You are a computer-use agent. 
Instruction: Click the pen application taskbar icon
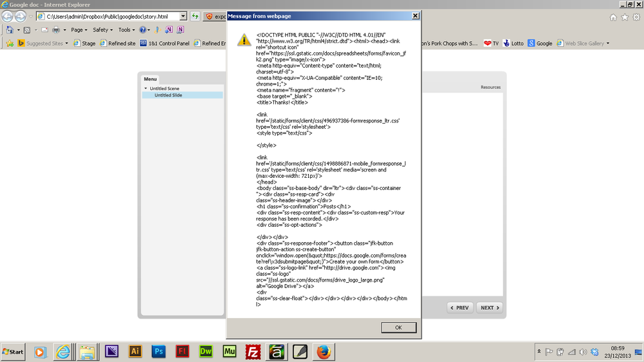point(300,352)
